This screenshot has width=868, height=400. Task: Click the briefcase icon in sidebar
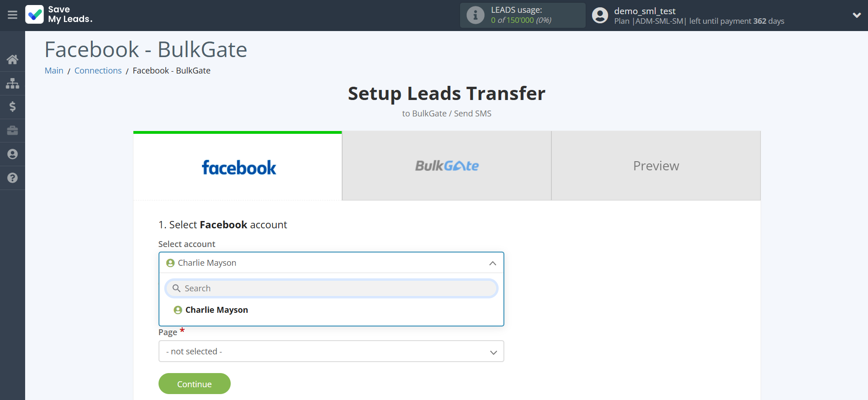pos(12,131)
